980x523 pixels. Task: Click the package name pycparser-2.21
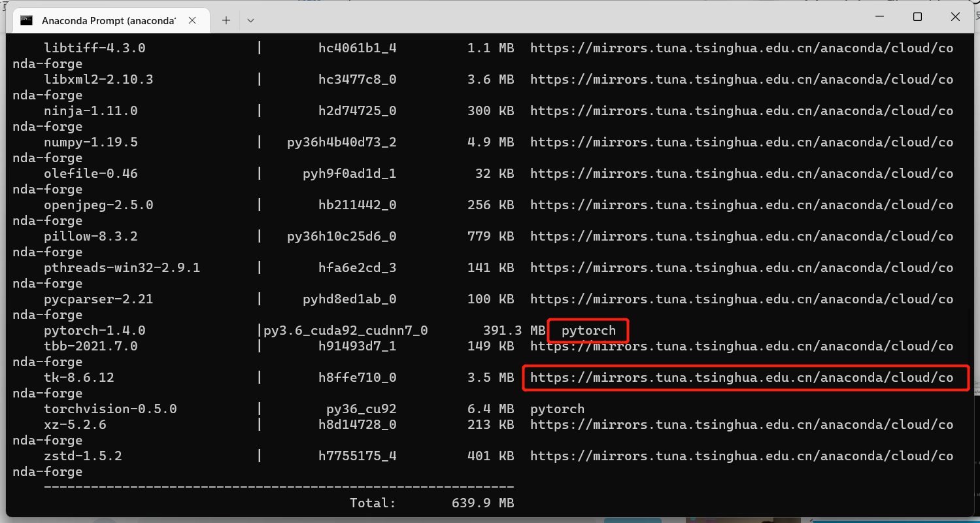click(99, 299)
